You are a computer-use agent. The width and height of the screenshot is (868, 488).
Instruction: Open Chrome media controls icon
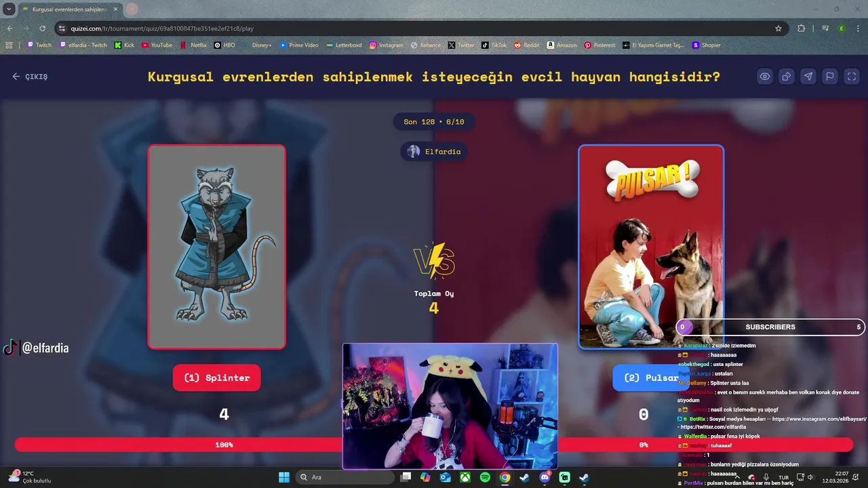click(825, 28)
